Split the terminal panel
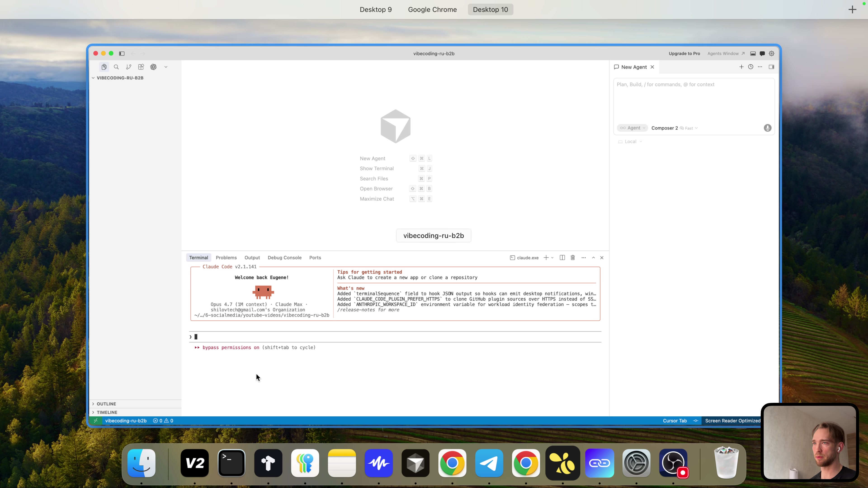The width and height of the screenshot is (868, 488). pos(562,258)
